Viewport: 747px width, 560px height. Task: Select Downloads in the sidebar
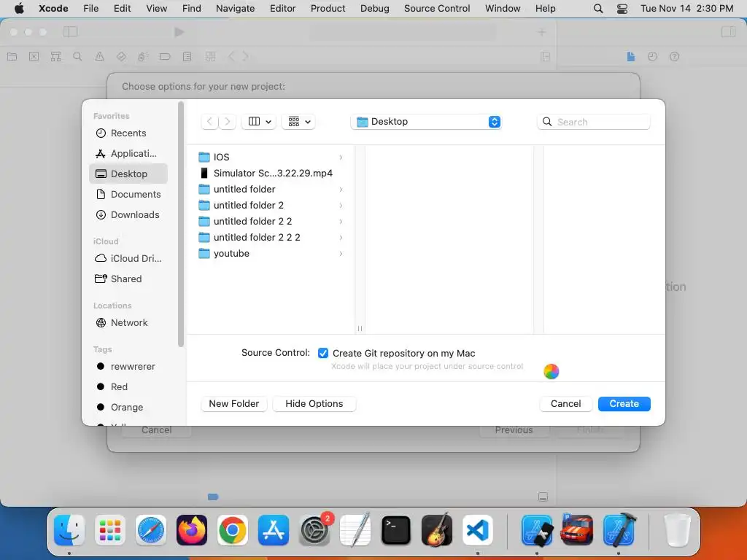(128, 215)
